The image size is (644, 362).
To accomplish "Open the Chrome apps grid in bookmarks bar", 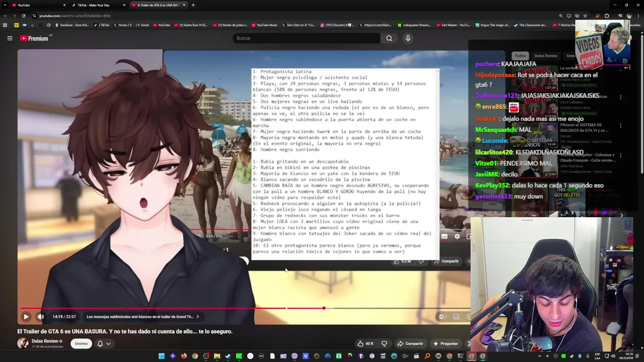I will pyautogui.click(x=5, y=25).
